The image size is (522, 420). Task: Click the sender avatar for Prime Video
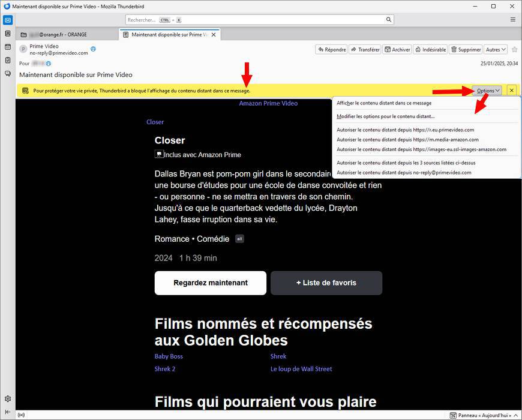(x=23, y=49)
